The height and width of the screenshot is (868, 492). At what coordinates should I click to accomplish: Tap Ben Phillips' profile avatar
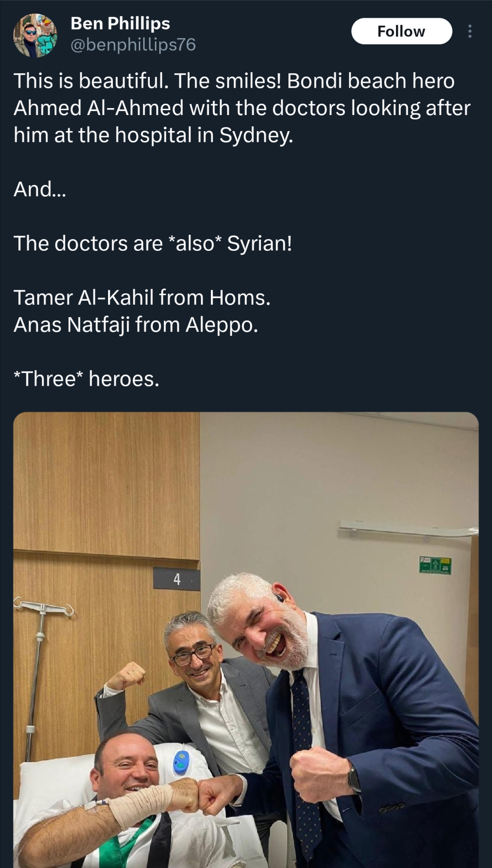point(36,35)
